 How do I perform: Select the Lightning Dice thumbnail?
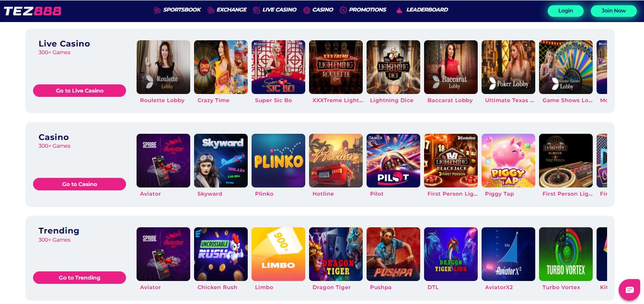[393, 67]
